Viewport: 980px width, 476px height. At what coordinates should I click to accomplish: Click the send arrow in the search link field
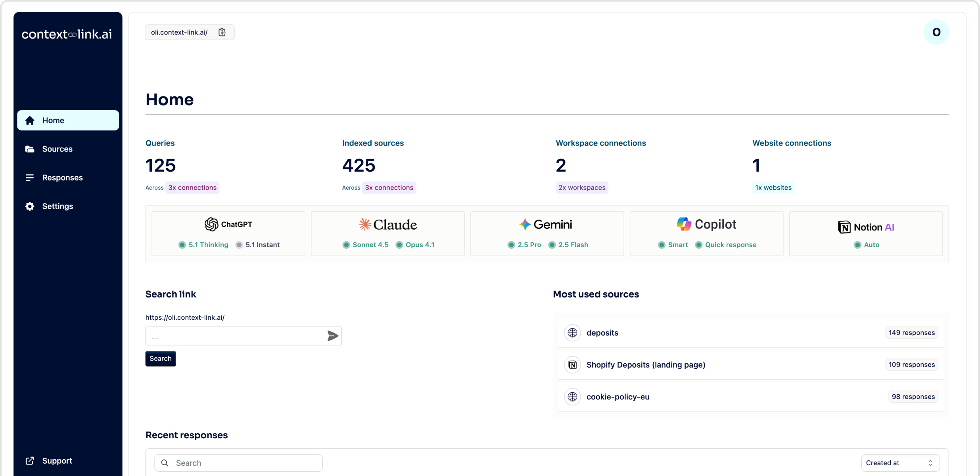pos(332,336)
